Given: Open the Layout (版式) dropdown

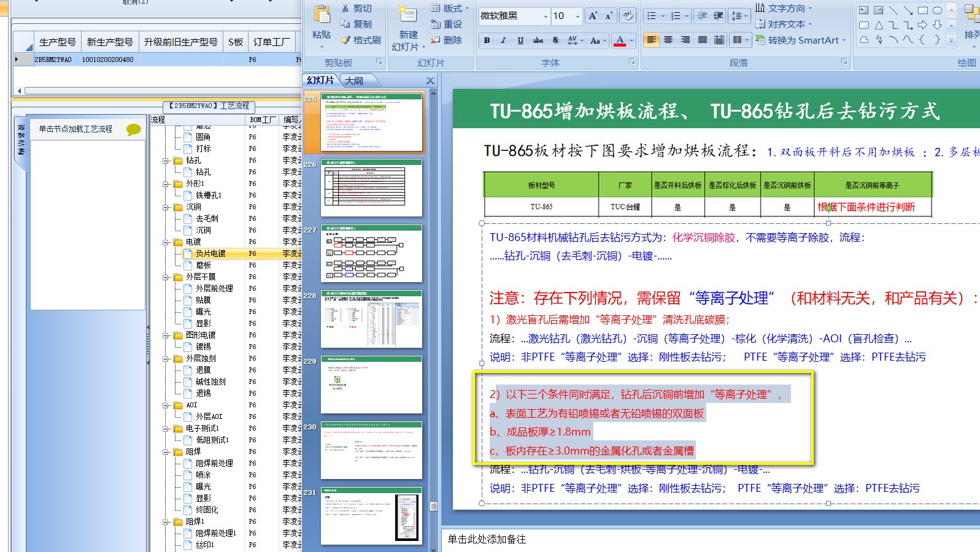Looking at the screenshot, I should point(450,9).
